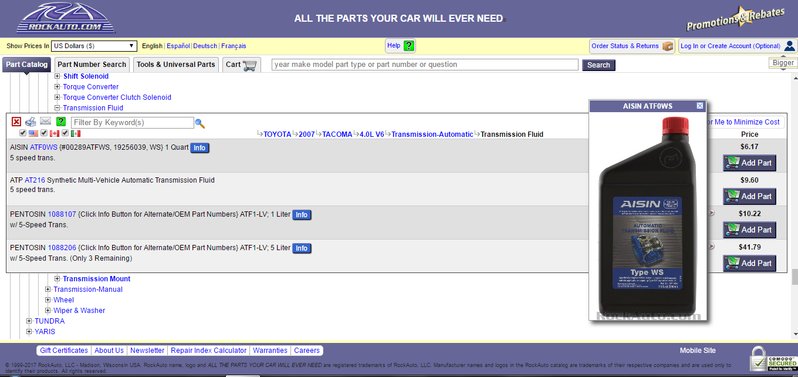Open Info for AISIN ATF0WS
The image size is (798, 377).
point(200,148)
